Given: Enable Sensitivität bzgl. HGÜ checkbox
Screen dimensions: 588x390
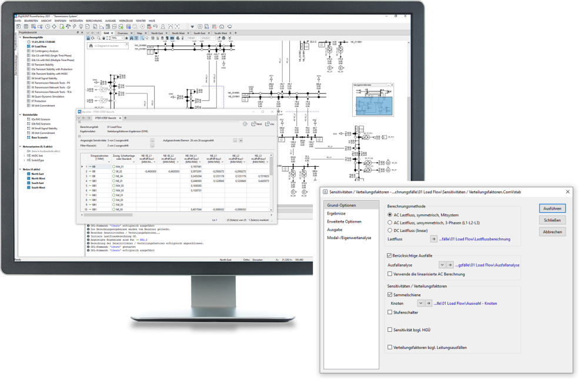Looking at the screenshot, I should 390,330.
